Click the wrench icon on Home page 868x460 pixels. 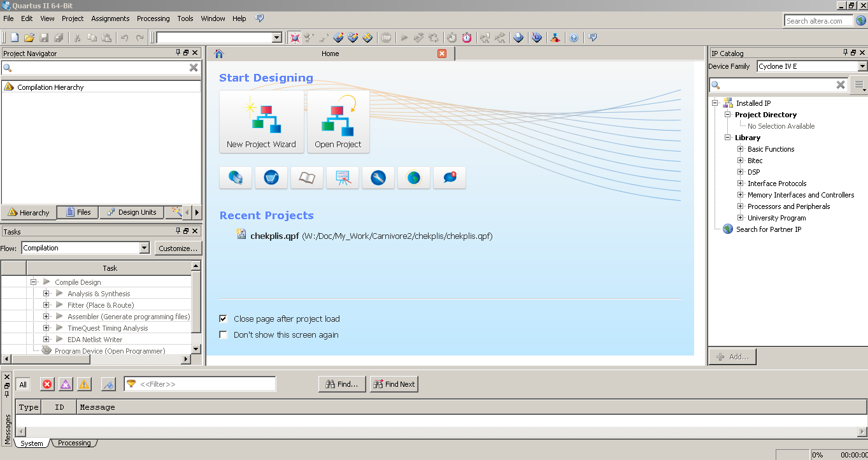[378, 178]
